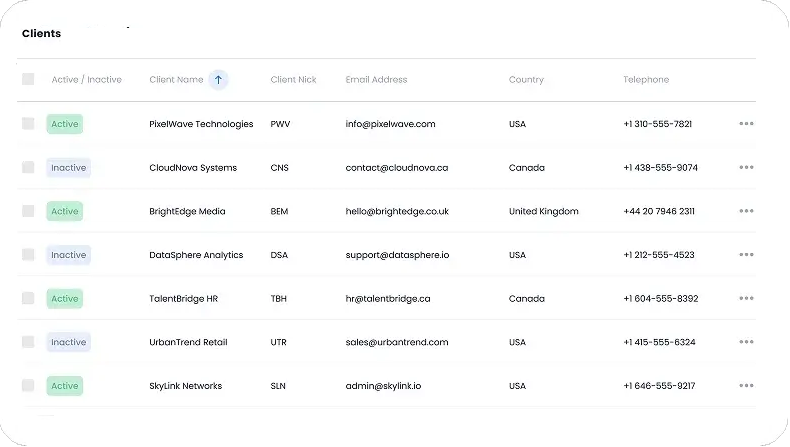Click the client name TalentBridge HR
The height and width of the screenshot is (447, 790).
click(x=183, y=299)
